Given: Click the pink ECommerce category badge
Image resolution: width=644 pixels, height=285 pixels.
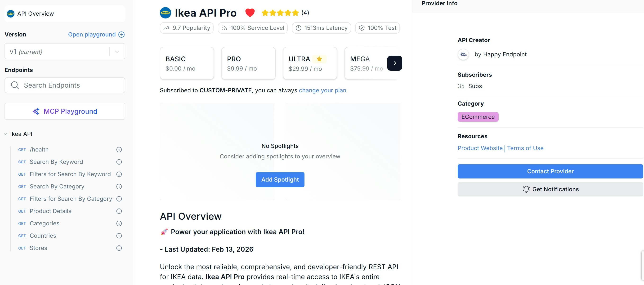Looking at the screenshot, I should pyautogui.click(x=478, y=117).
